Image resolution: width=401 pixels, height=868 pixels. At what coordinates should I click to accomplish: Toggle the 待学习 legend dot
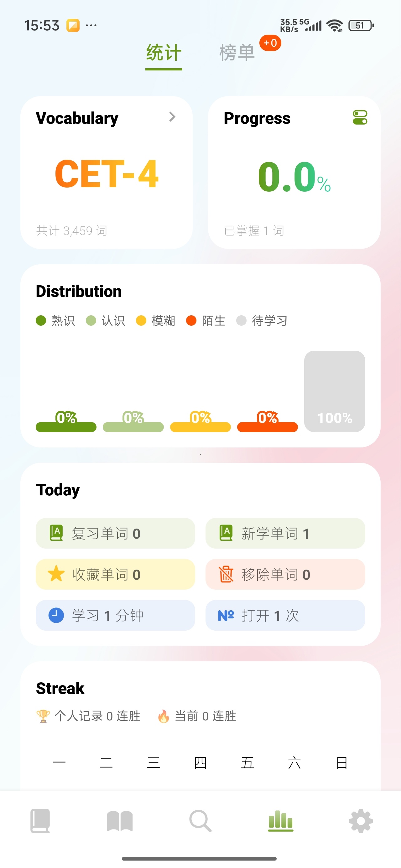241,320
